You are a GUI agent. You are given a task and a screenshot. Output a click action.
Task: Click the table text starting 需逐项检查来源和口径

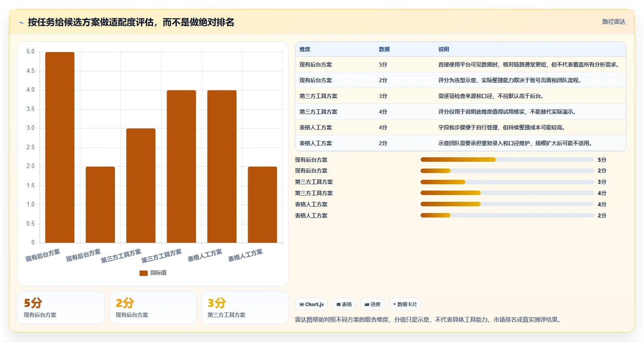tap(491, 96)
